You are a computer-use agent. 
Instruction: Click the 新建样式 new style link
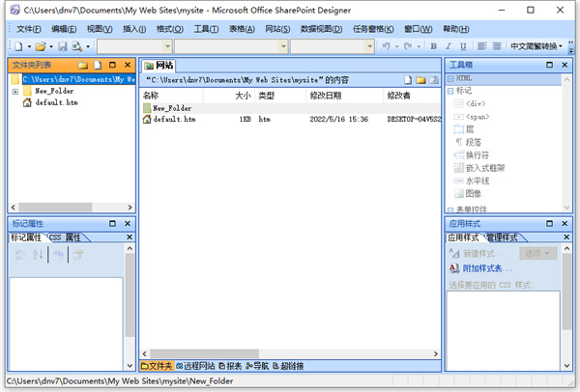(483, 254)
